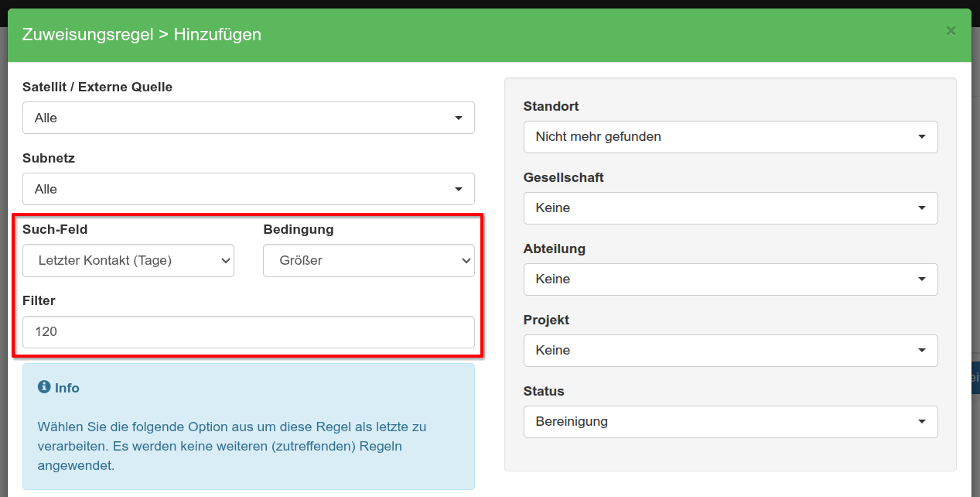Viewport: 980px width, 497px height.
Task: Click the Standort label
Action: point(551,106)
